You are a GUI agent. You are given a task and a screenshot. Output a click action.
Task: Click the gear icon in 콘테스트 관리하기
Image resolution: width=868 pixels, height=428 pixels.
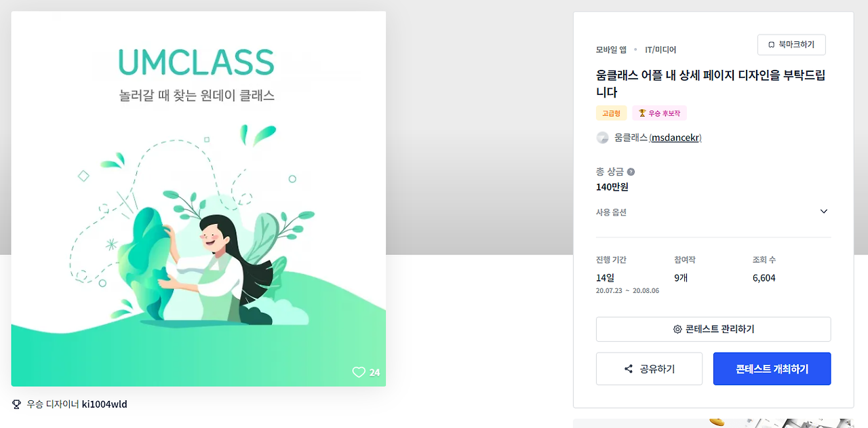tap(677, 329)
